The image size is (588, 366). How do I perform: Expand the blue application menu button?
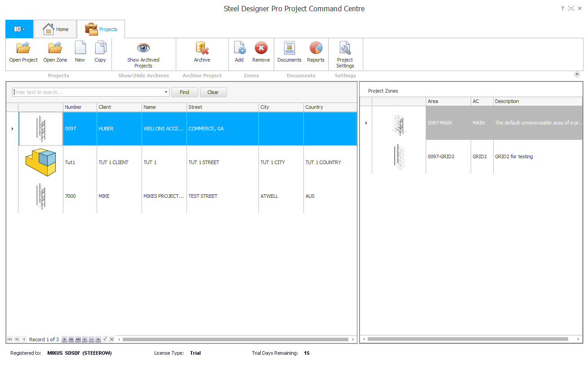[x=19, y=29]
